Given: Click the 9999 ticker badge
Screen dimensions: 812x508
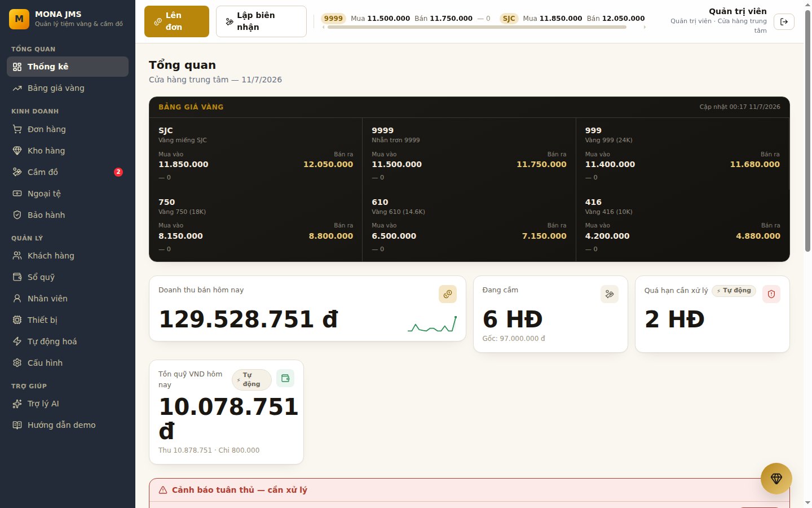Looking at the screenshot, I should (x=333, y=19).
